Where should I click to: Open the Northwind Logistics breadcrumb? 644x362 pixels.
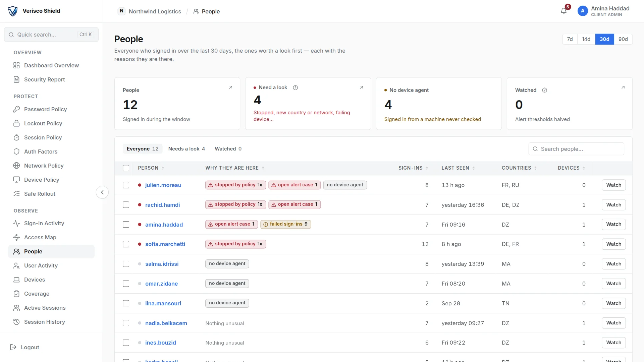coord(150,11)
